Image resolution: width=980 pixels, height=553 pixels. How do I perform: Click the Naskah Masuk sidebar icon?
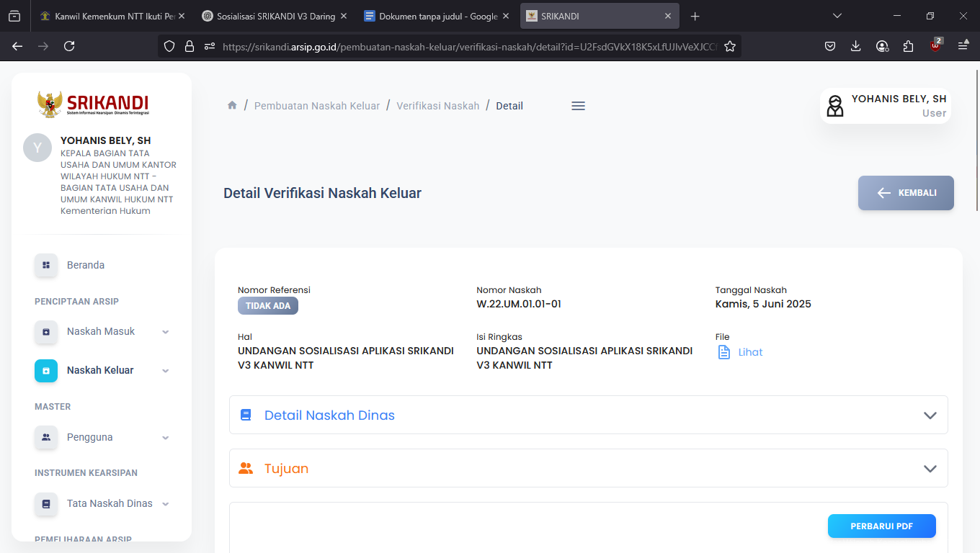coord(46,332)
